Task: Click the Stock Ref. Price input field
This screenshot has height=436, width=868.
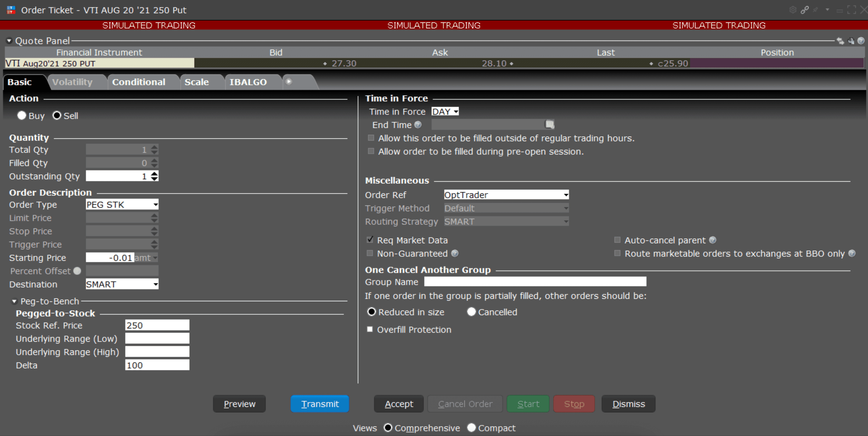Action: coord(157,325)
